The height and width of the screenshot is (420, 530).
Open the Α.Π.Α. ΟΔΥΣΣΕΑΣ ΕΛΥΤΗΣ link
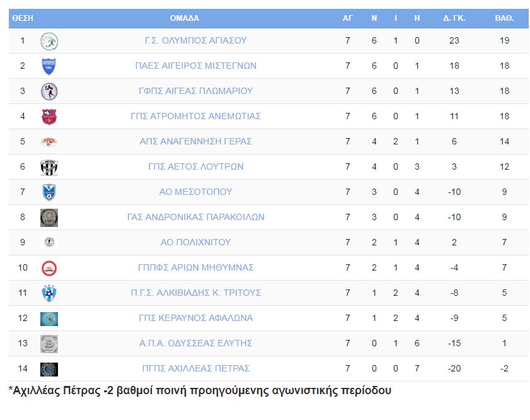point(196,343)
